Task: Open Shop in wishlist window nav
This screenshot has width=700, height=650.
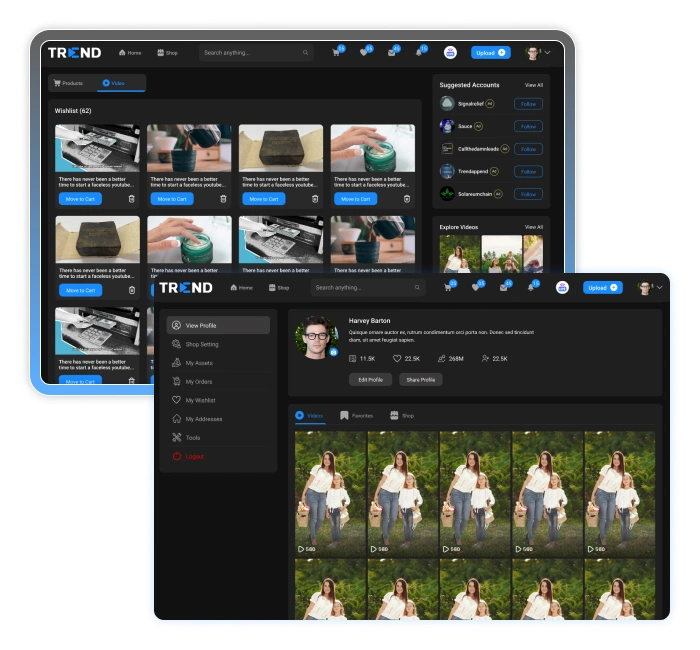Action: pos(167,53)
